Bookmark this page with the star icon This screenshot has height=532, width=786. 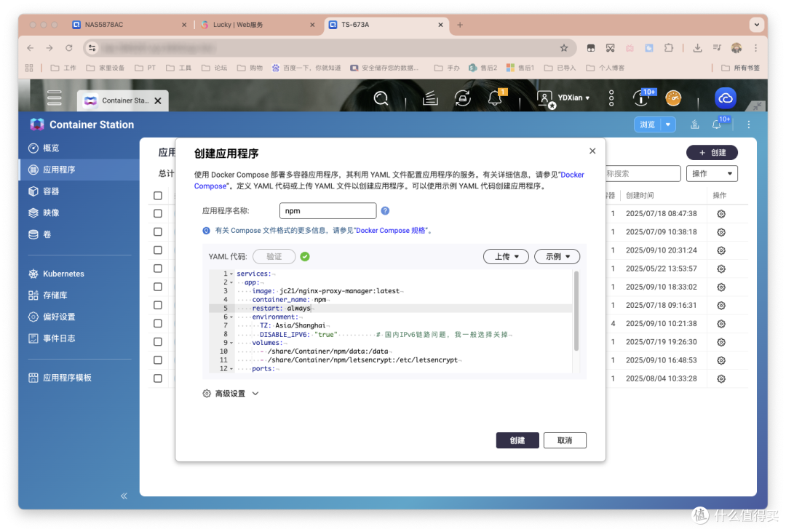[x=564, y=48]
